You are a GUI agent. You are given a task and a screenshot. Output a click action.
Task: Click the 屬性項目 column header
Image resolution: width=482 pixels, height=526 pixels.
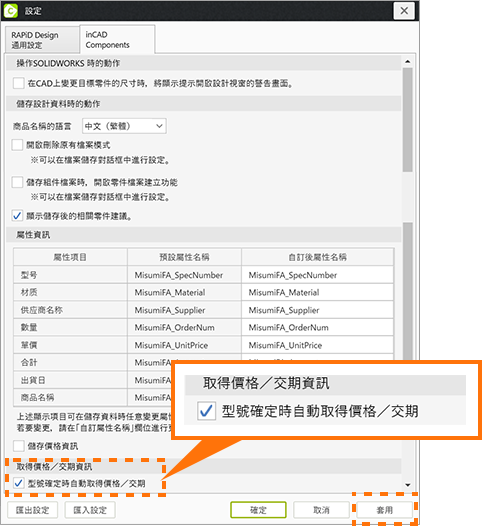[70, 257]
